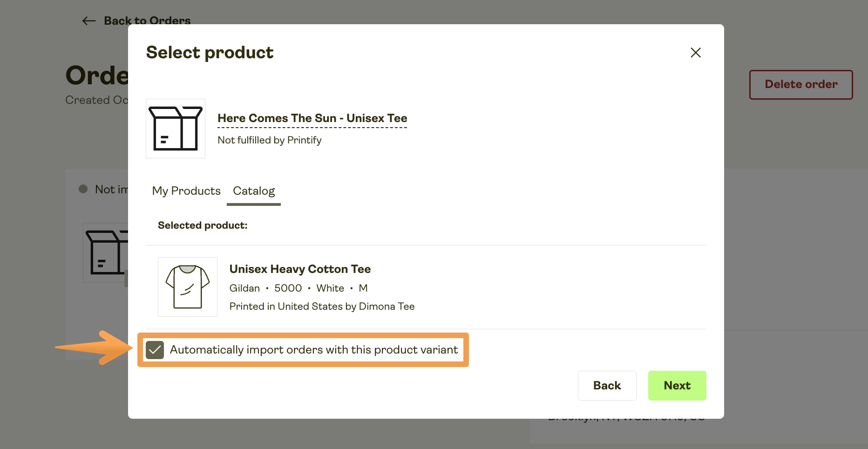The width and height of the screenshot is (868, 449).
Task: Go back using the Back button
Action: (607, 386)
